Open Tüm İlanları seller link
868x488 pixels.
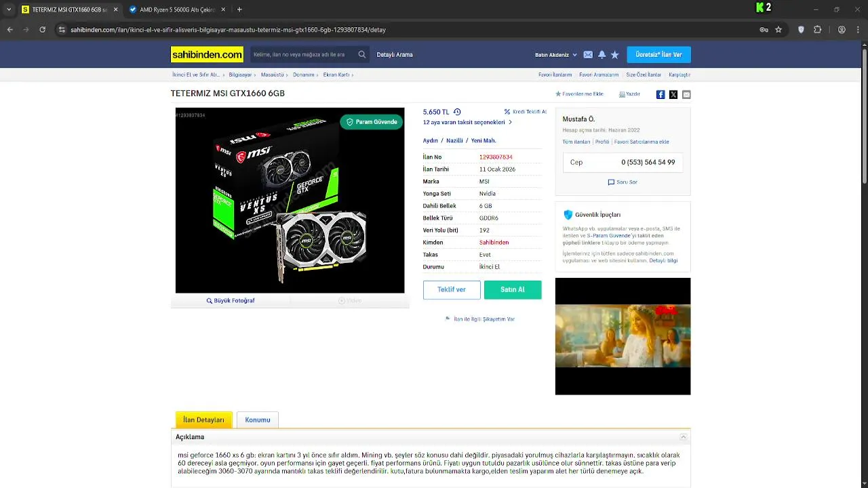[x=576, y=142]
